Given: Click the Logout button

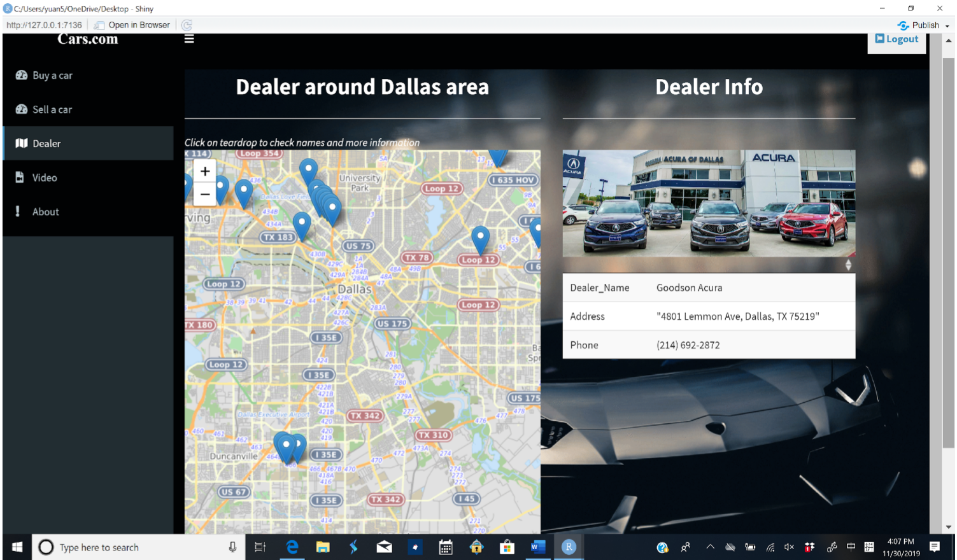Looking at the screenshot, I should point(897,39).
